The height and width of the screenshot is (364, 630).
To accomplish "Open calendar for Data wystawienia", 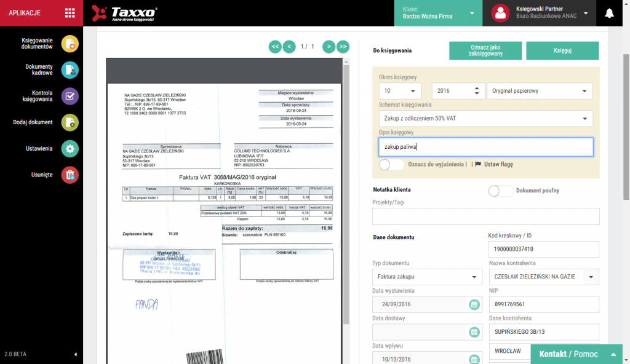I will coord(474,304).
